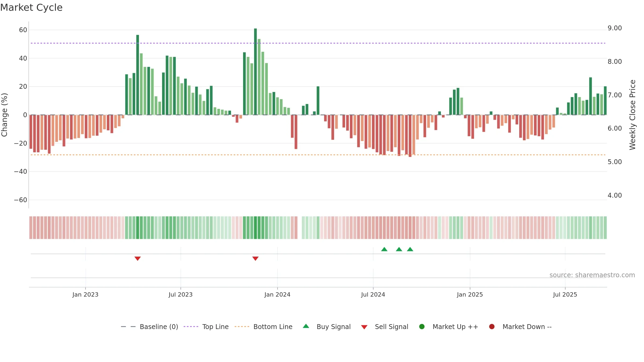
Task: Click the Jan 2025 axis label
Action: 470,294
